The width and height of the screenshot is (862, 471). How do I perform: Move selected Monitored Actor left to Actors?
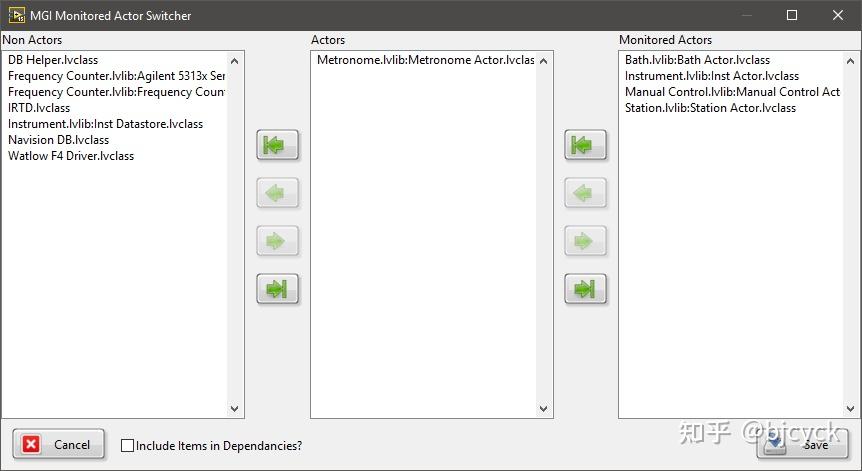[585, 193]
